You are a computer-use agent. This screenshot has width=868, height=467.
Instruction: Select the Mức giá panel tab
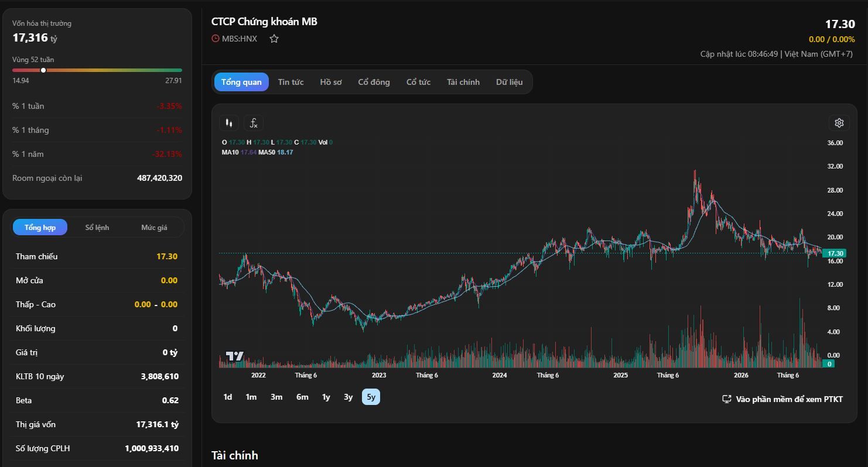point(154,227)
